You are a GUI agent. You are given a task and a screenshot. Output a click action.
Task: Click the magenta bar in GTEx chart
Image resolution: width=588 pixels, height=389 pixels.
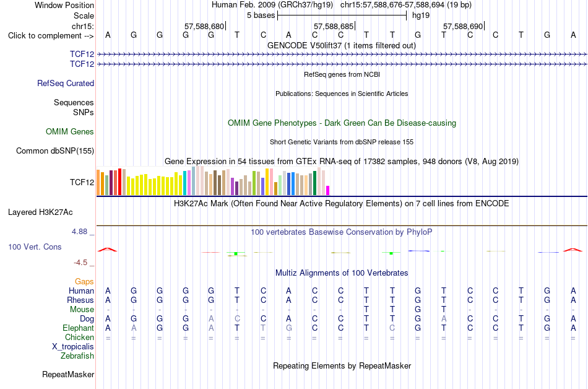pyautogui.click(x=328, y=191)
